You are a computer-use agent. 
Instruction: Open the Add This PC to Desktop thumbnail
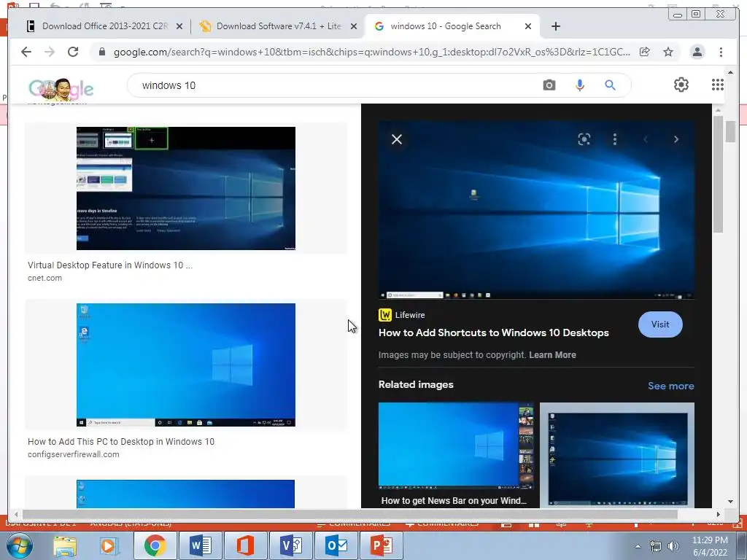[186, 365]
